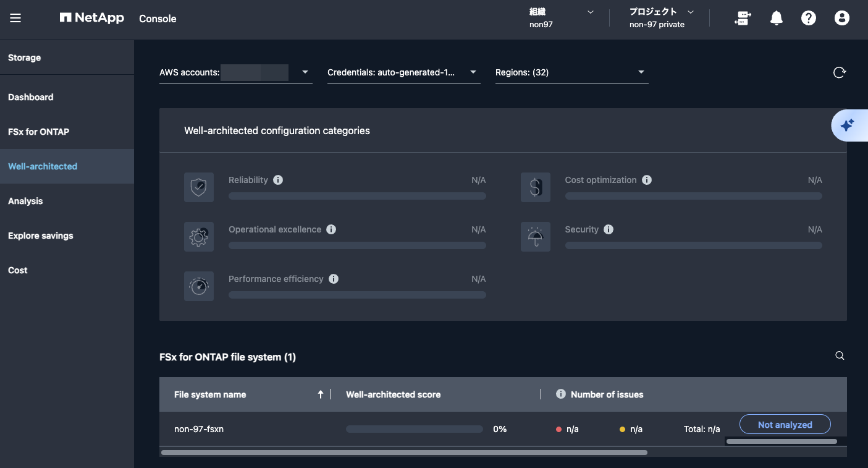Viewport: 868px width, 468px height.
Task: Open the agents/connector icon in header
Action: [741, 19]
